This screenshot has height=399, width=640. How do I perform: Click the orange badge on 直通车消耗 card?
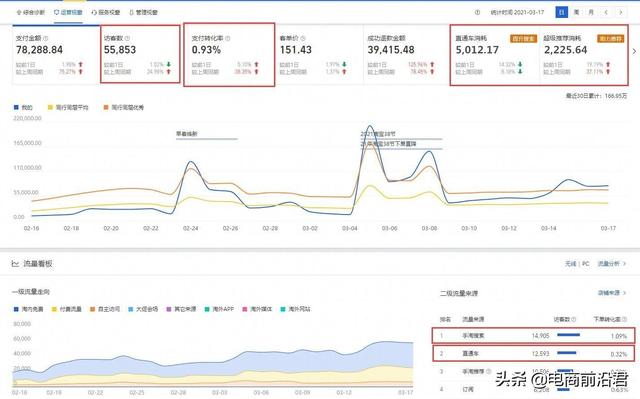[x=523, y=38]
